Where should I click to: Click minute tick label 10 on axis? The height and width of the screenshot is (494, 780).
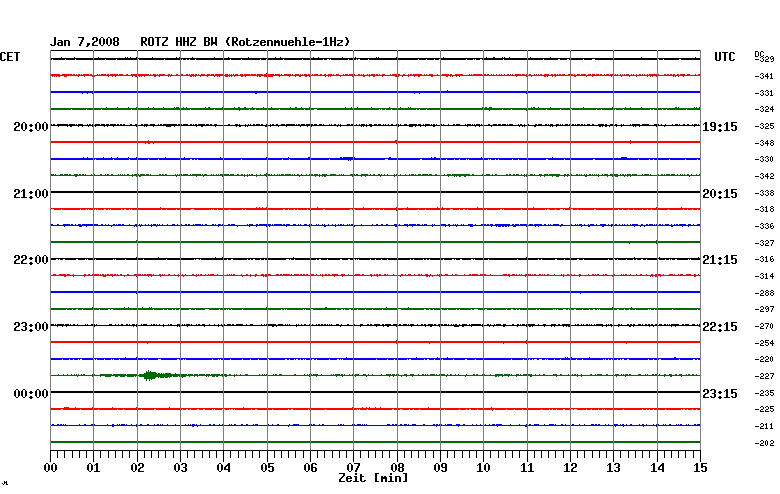pos(484,468)
